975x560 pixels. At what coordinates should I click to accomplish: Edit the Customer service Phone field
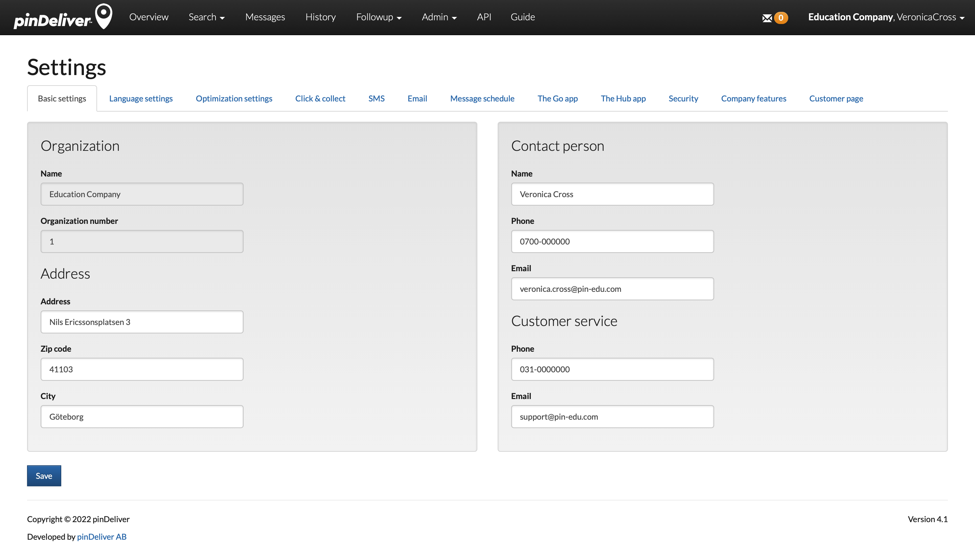point(612,369)
